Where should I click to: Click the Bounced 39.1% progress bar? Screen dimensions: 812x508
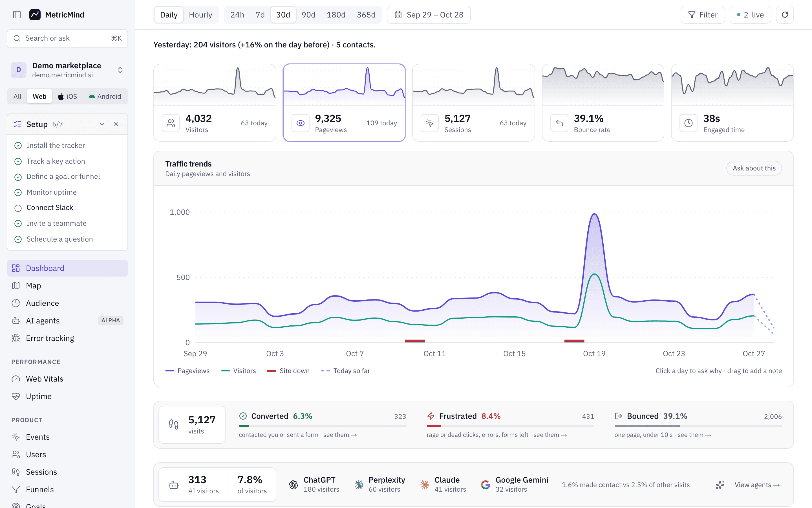[698, 426]
